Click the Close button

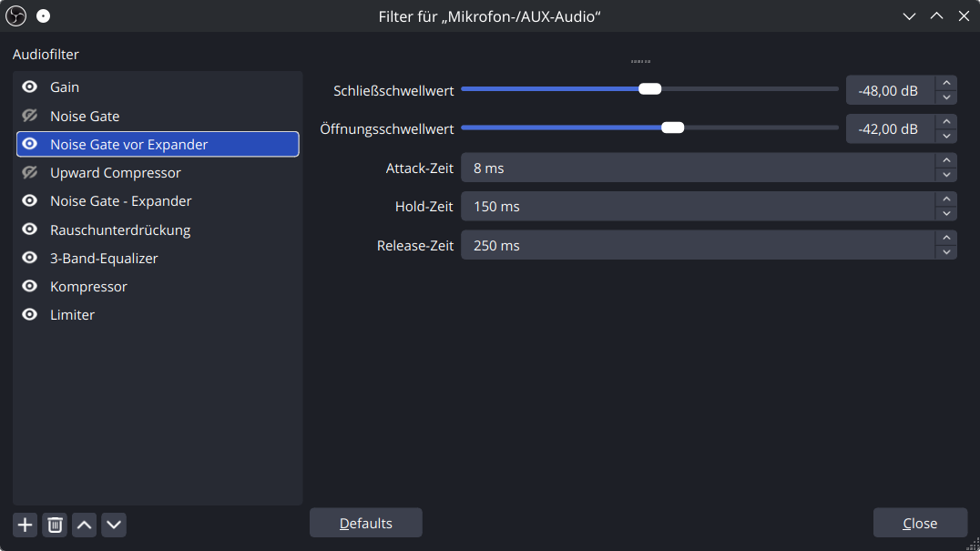pos(920,523)
